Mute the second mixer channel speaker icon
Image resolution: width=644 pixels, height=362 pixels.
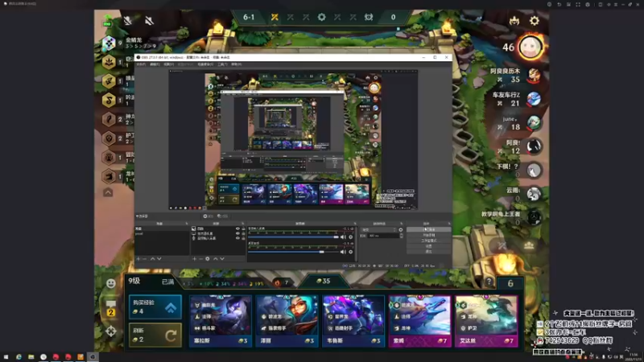pos(343,252)
